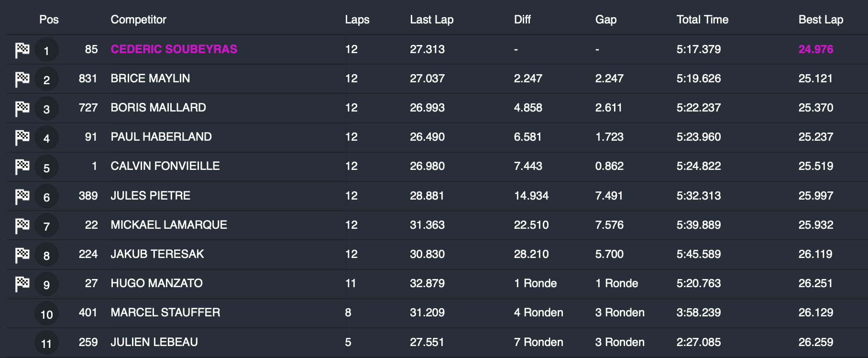
Task: Select the position 11 circle badge
Action: click(x=46, y=343)
